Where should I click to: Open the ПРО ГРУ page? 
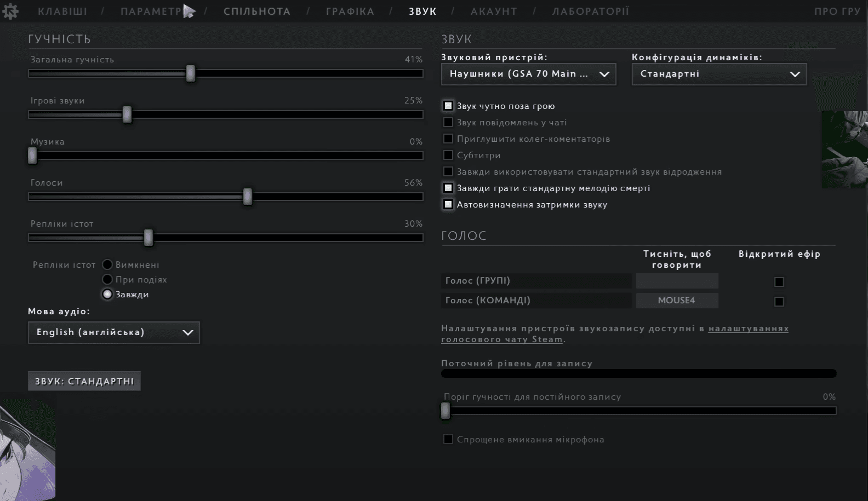(837, 11)
